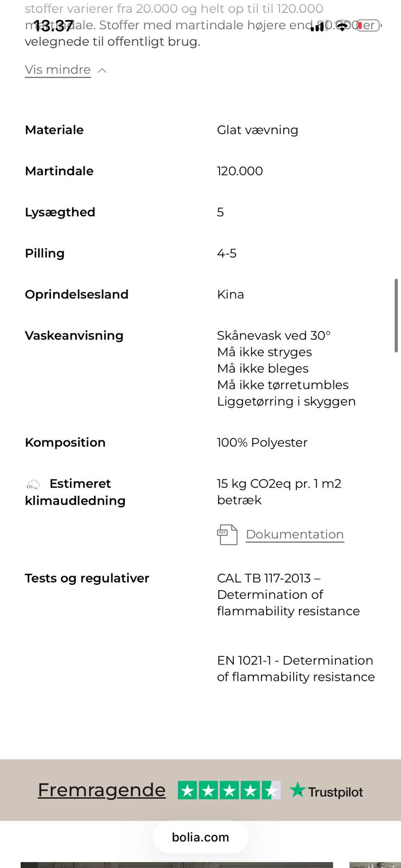Click the Trustpilot star rating bar
401x868 pixels.
[229, 790]
